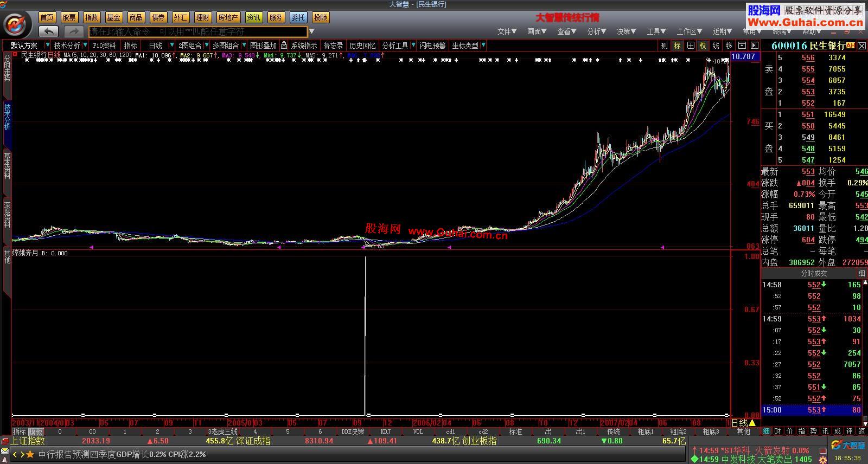868x464 pixels.
Task: Toggle the 标 marker icon
Action: [x=678, y=46]
